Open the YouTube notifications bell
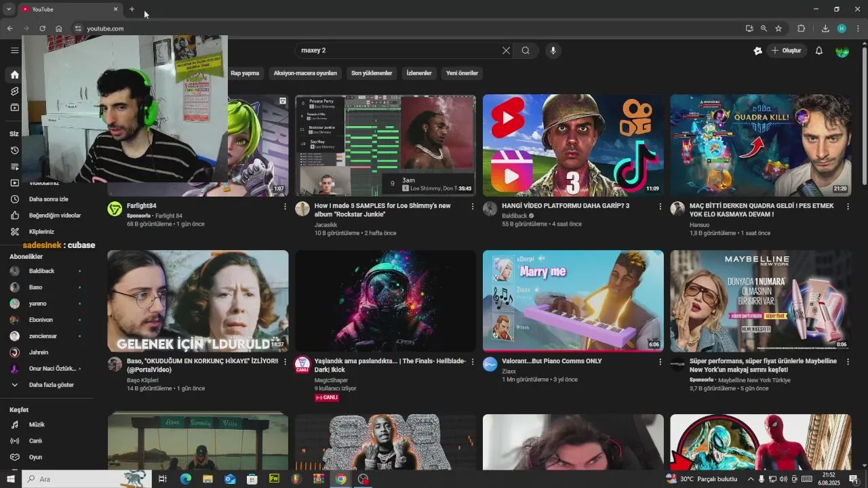 818,50
